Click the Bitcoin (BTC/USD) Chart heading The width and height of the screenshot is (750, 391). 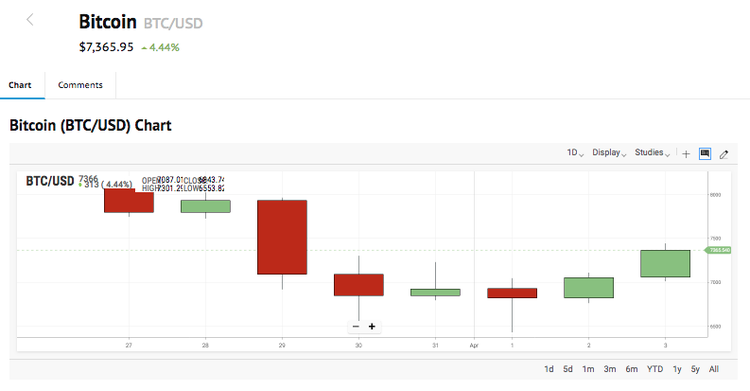pos(90,125)
